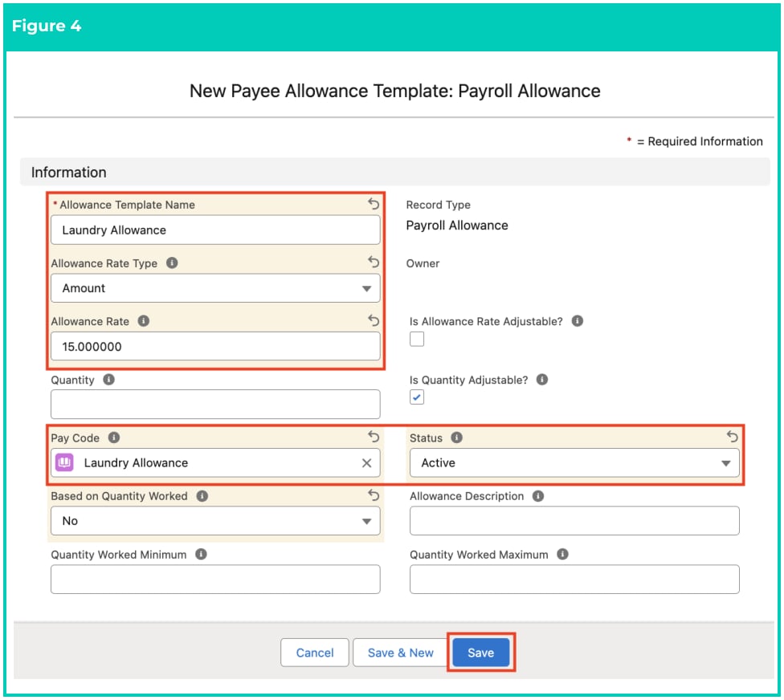
Task: Open Allowance Description help icon
Action: click(x=538, y=495)
